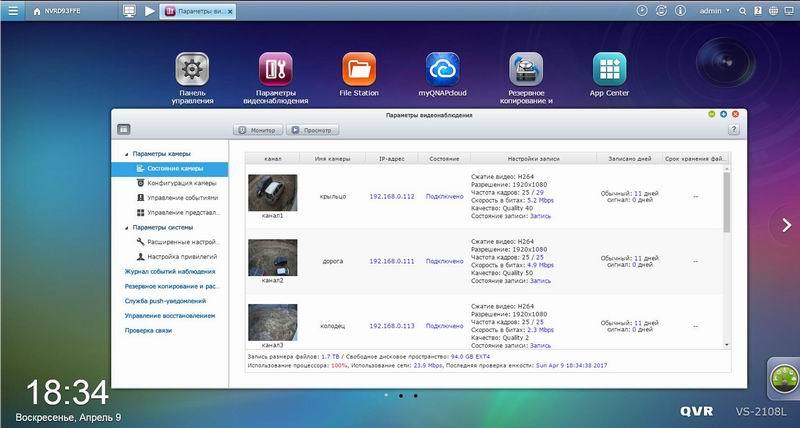
Task: Launch File Station from desktop
Action: [359, 70]
